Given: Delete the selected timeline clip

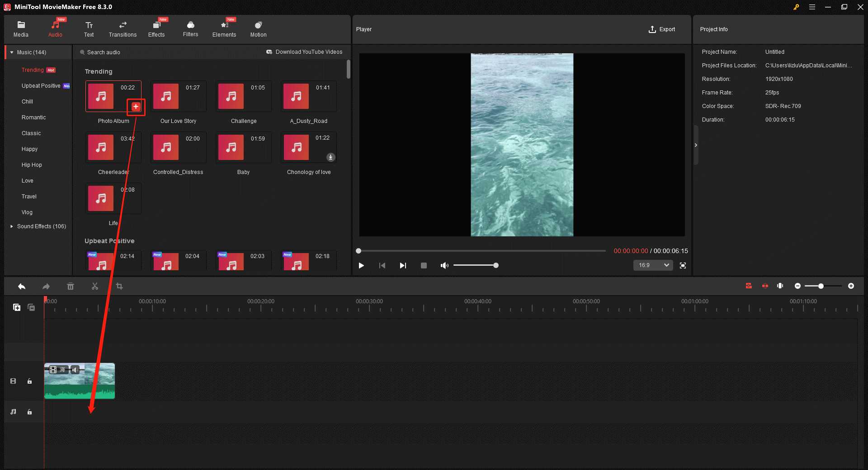Looking at the screenshot, I should click(x=71, y=287).
